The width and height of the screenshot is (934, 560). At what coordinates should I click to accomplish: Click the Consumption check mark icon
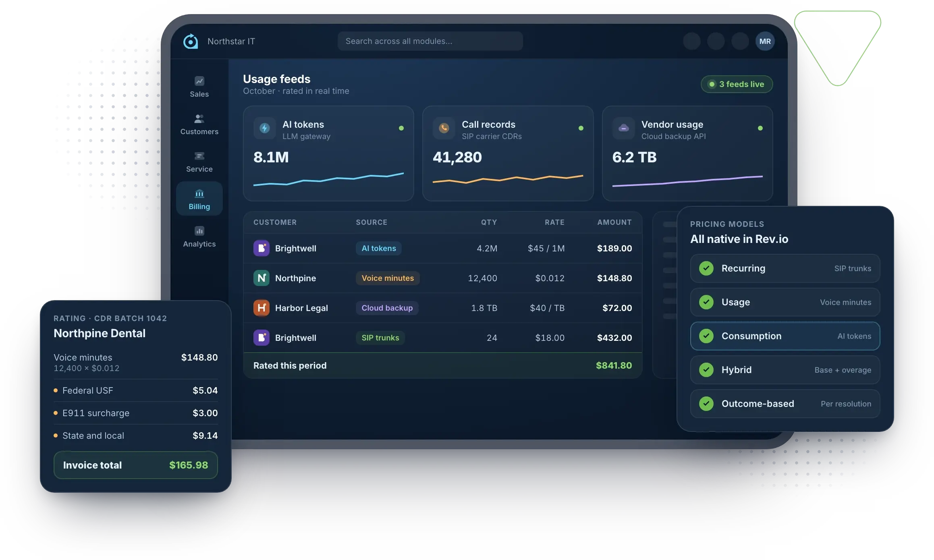point(706,336)
